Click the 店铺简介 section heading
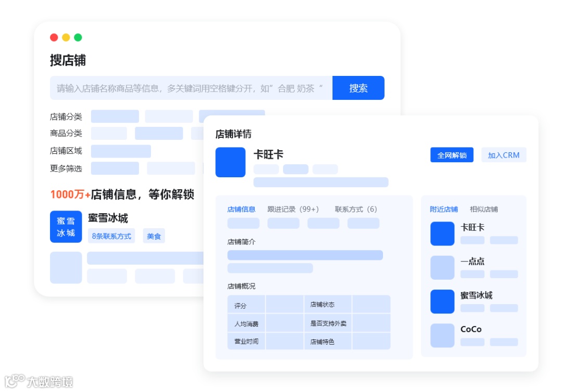The width and height of the screenshot is (562, 392). pos(241,242)
